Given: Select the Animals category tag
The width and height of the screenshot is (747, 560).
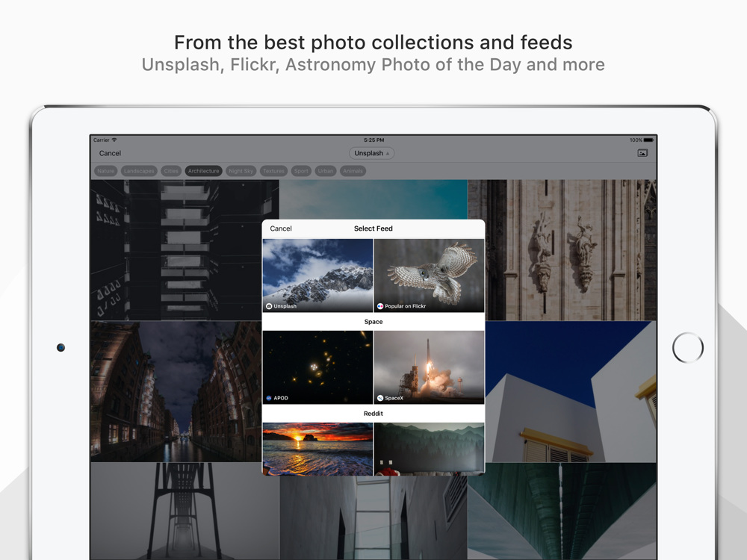Looking at the screenshot, I should click(x=353, y=171).
